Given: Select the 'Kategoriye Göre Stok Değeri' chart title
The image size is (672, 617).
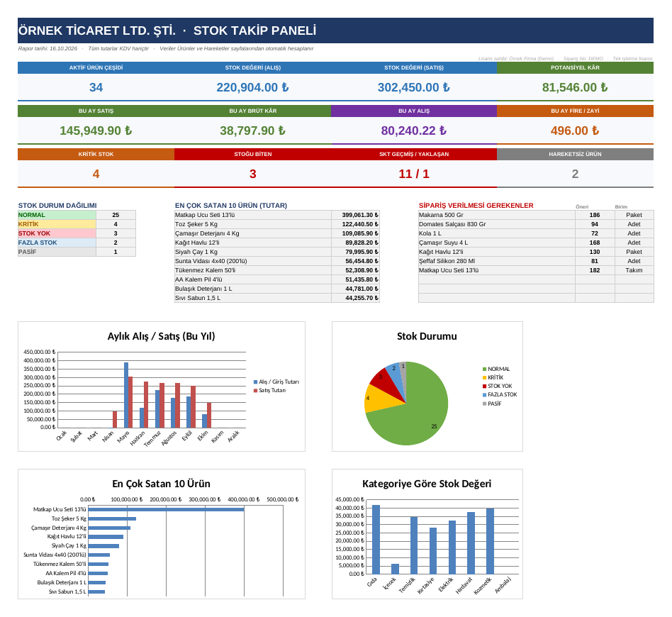Looking at the screenshot, I should tap(427, 484).
